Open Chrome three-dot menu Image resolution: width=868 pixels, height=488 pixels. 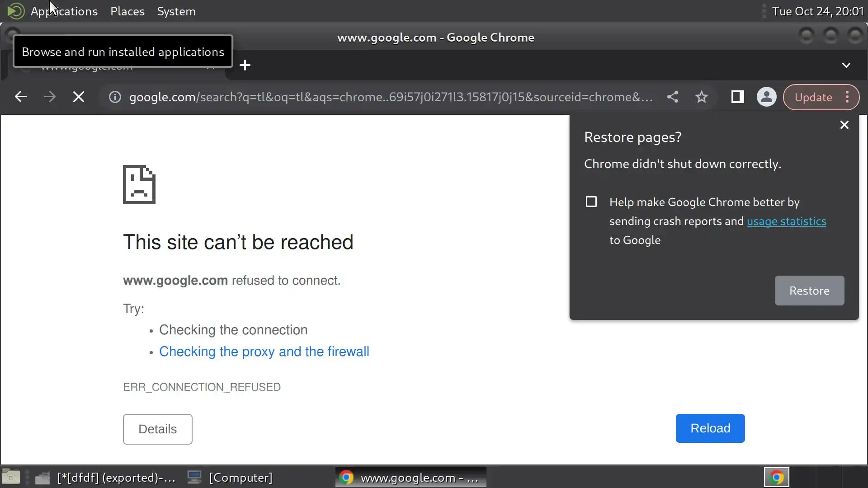847,97
